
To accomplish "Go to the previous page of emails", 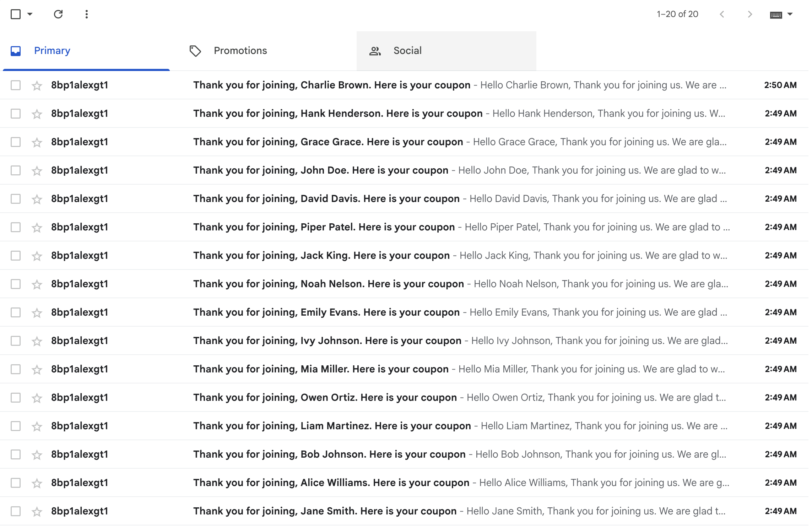I will 722,14.
